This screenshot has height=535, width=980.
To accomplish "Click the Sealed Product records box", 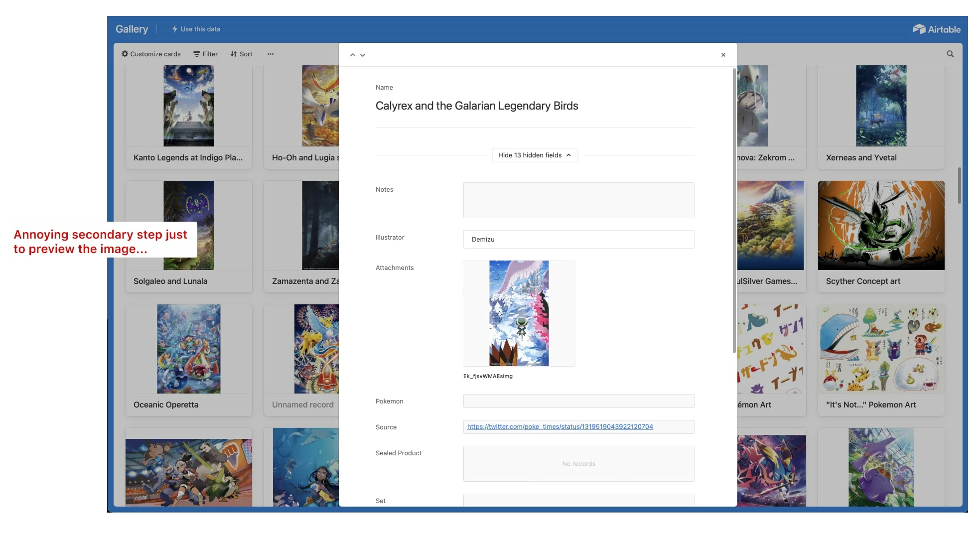I will [578, 464].
